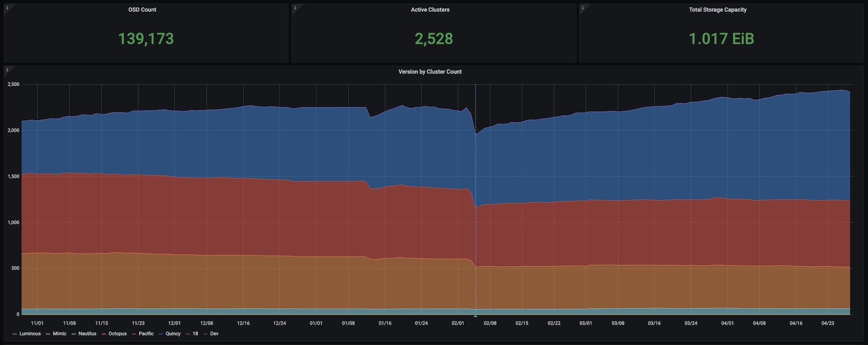This screenshot has width=868, height=345.
Task: Click the 139,173 OSD count value
Action: (x=146, y=39)
